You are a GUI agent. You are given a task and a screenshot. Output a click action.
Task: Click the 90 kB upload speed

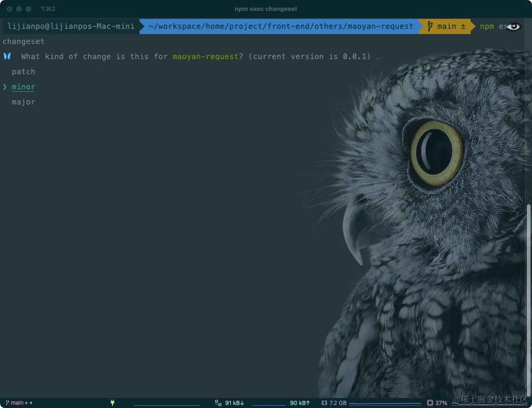tap(300, 403)
